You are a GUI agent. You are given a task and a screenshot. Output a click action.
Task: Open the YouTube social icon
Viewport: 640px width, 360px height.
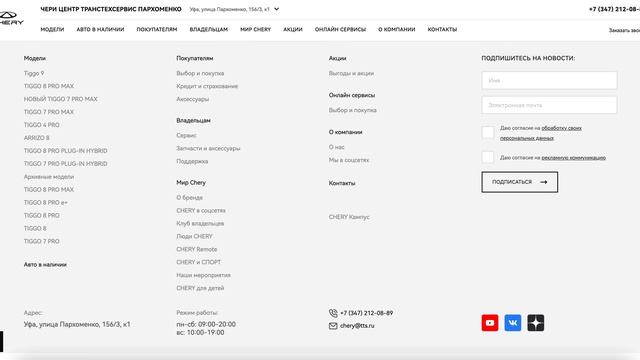490,323
